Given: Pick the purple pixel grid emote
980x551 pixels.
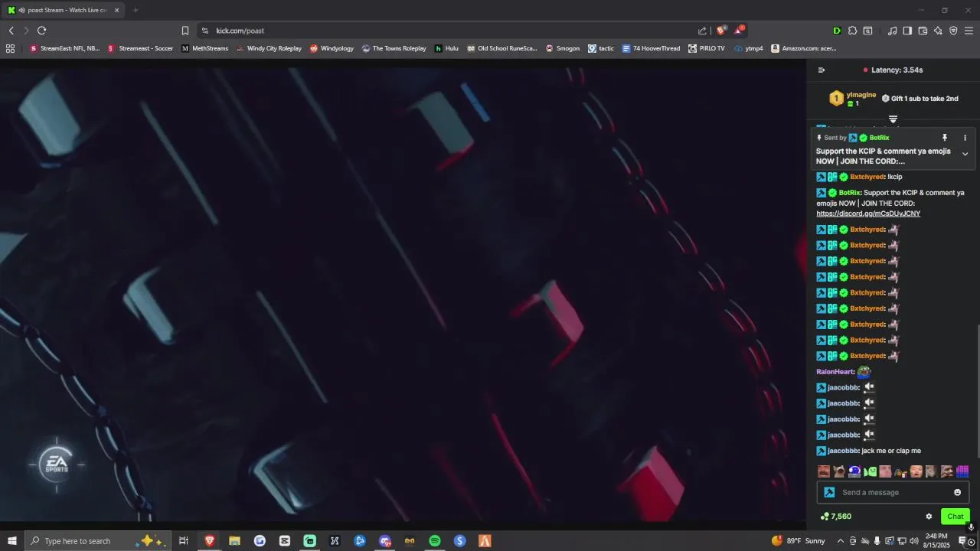Looking at the screenshot, I should pyautogui.click(x=962, y=471).
